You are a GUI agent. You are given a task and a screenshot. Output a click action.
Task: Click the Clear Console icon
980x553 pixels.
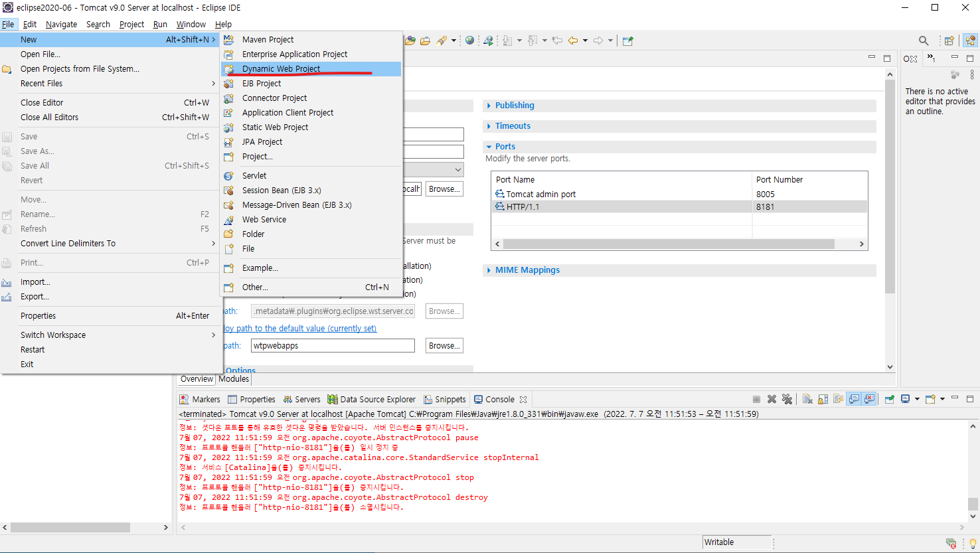pos(807,399)
